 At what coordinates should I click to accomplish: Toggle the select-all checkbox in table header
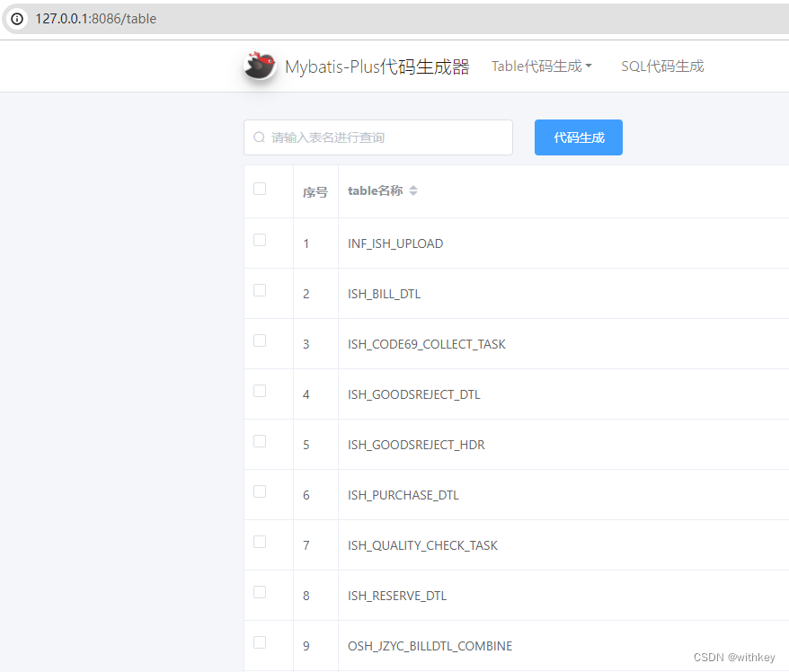[260, 189]
